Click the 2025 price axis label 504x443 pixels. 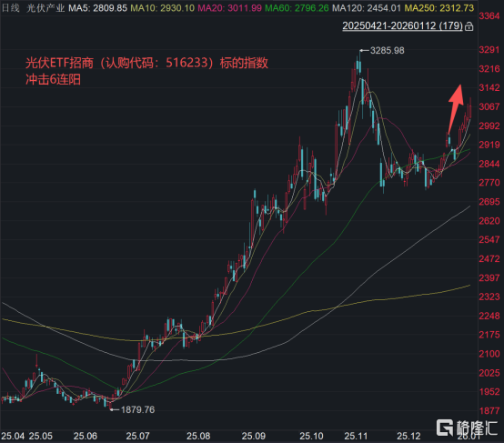[x=489, y=373]
